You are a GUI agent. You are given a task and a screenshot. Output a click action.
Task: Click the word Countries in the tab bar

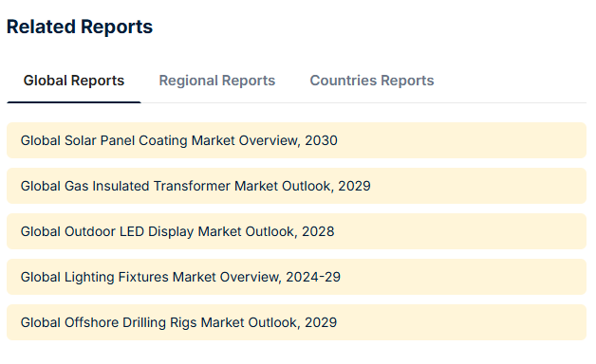point(344,81)
